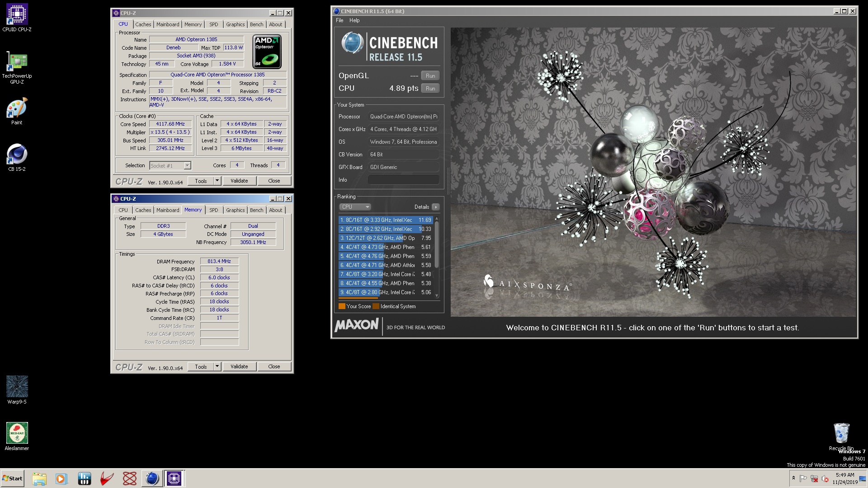Screen dimensions: 868x488
Task: Switch to Cinebench via its taskbar icon
Action: point(152,479)
